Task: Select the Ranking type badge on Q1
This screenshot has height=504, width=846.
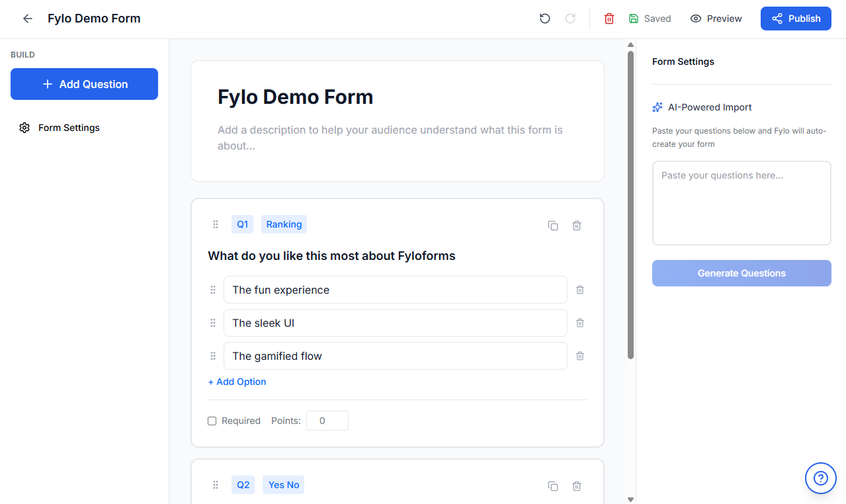Action: 283,224
